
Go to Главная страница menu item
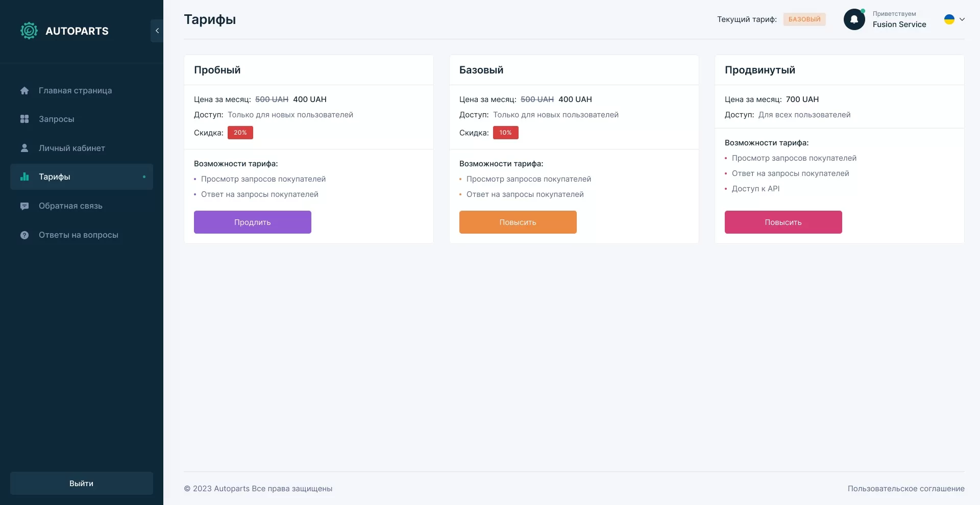[82, 90]
